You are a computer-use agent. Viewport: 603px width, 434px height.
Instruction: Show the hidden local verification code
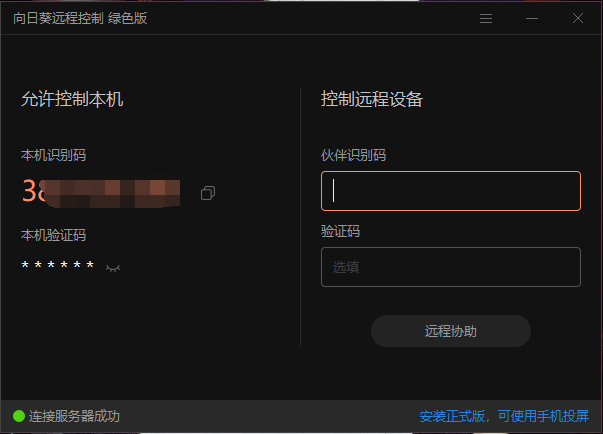click(x=113, y=268)
